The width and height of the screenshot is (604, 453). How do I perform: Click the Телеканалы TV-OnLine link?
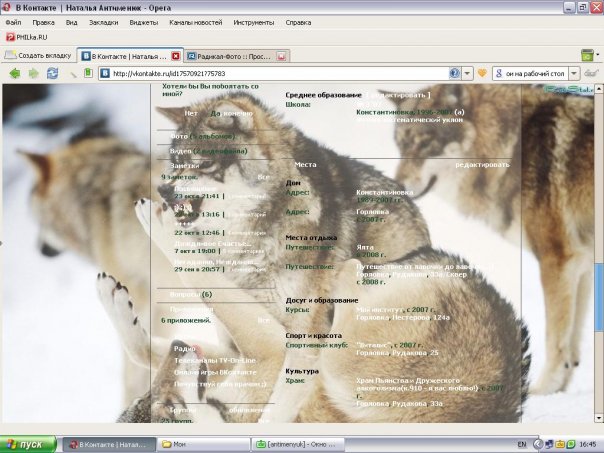pos(215,360)
